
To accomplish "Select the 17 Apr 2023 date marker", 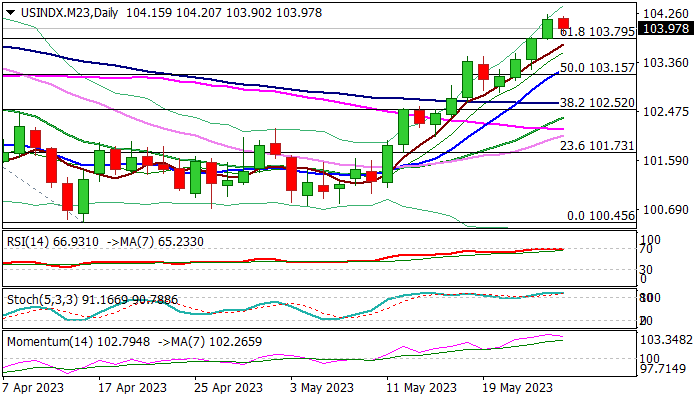I will coord(133,388).
